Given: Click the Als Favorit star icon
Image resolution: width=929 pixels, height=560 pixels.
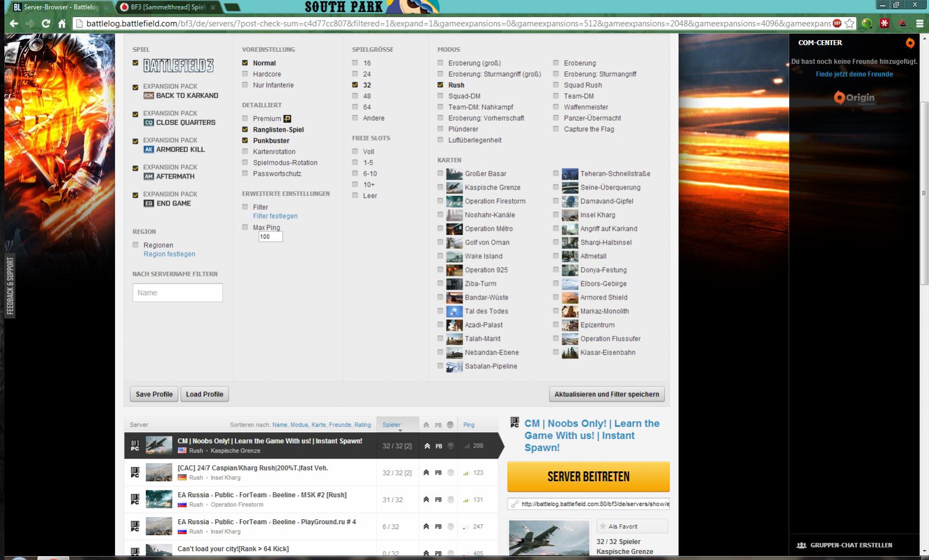Looking at the screenshot, I should (x=603, y=526).
